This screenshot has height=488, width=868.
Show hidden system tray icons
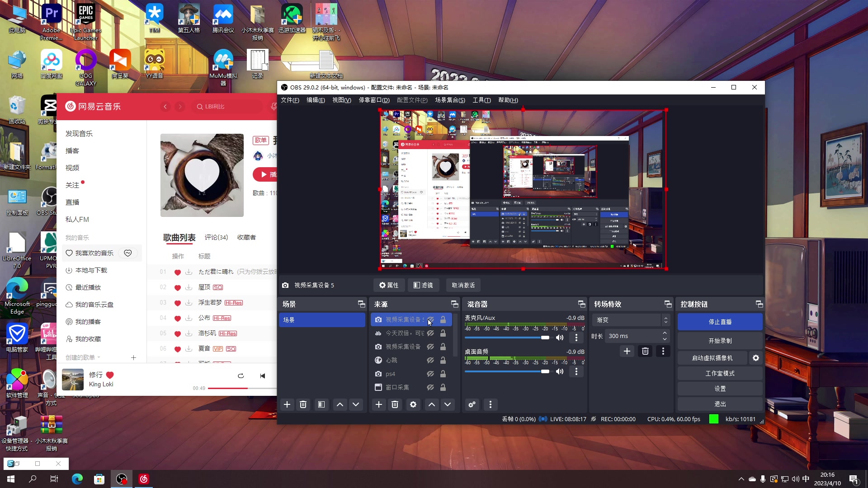pos(741,479)
